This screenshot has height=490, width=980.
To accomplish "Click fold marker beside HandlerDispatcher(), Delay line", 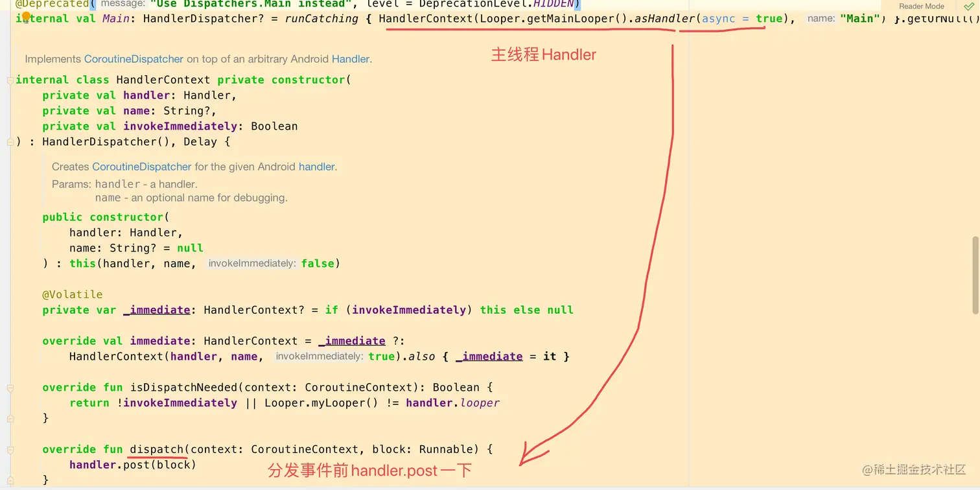I will coord(10,142).
